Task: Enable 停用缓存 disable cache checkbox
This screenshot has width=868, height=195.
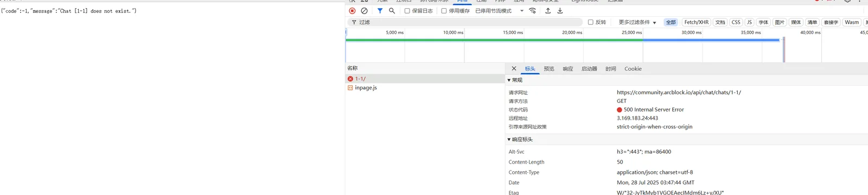Action: tap(444, 11)
